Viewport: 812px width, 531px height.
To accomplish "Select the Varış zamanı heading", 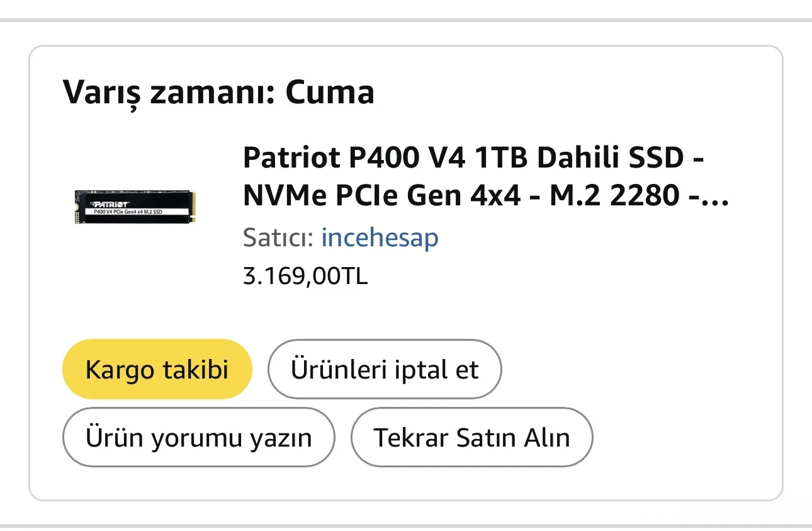I will point(218,92).
